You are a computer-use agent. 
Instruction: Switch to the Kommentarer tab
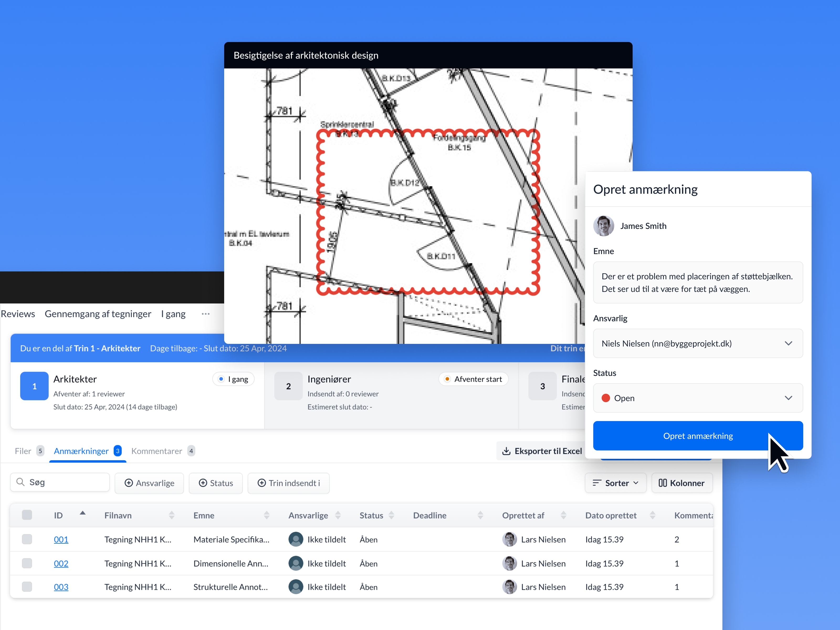(x=157, y=451)
